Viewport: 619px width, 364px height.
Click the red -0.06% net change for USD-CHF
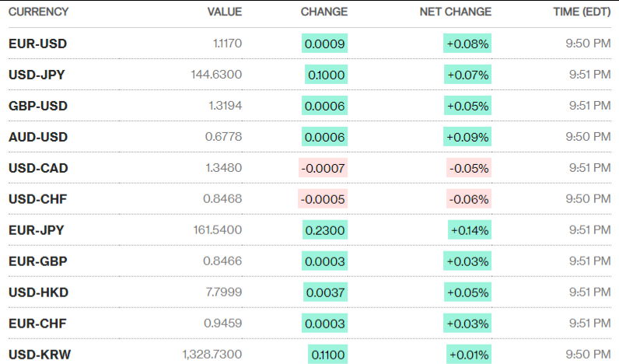[x=469, y=199]
